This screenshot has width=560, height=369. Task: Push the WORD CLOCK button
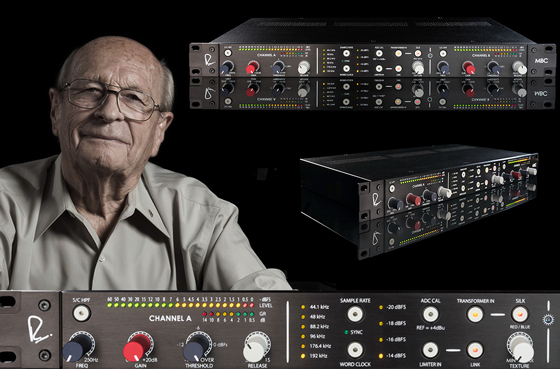click(355, 350)
